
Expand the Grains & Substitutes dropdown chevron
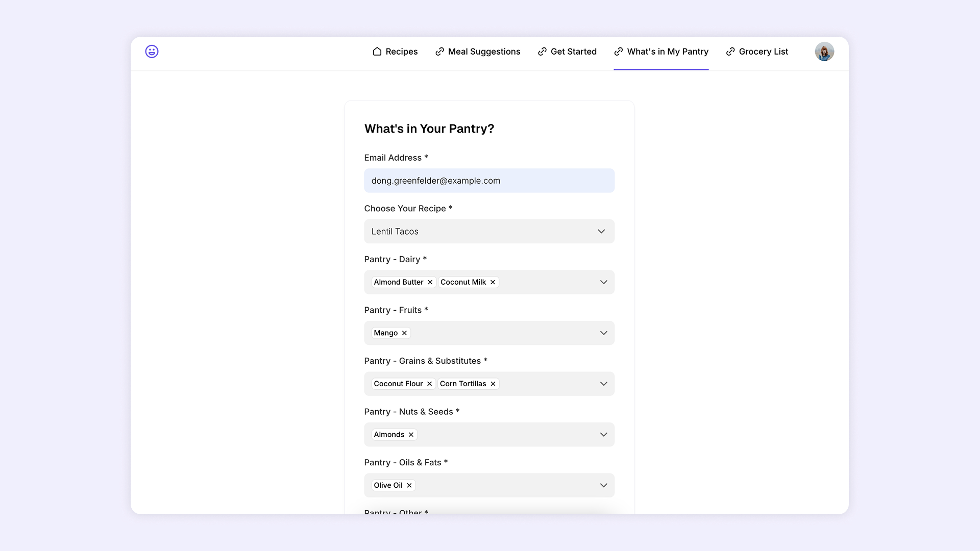coord(603,384)
